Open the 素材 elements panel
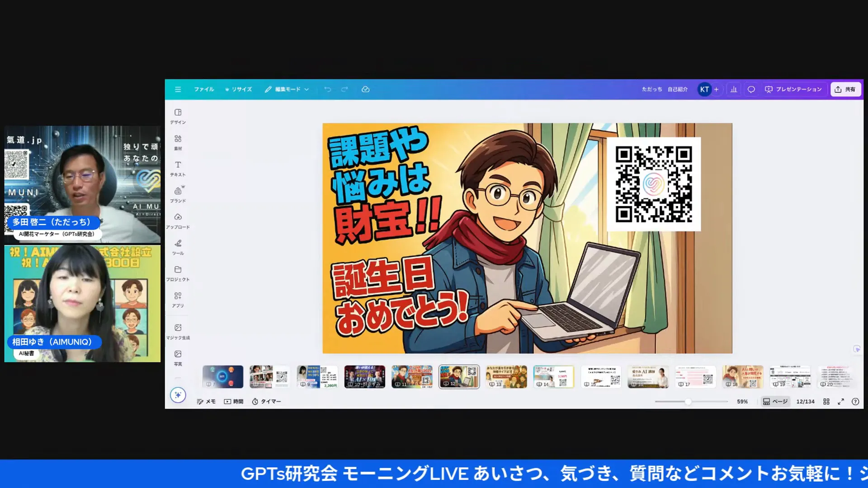Viewport: 868px width, 488px height. point(178,142)
